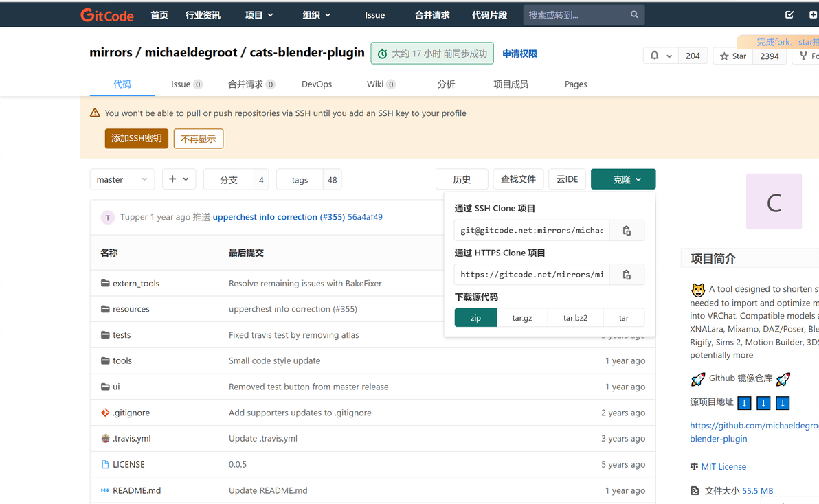Screen dimensions: 819x504
Task: Click the tools folder icon
Action: tap(105, 360)
